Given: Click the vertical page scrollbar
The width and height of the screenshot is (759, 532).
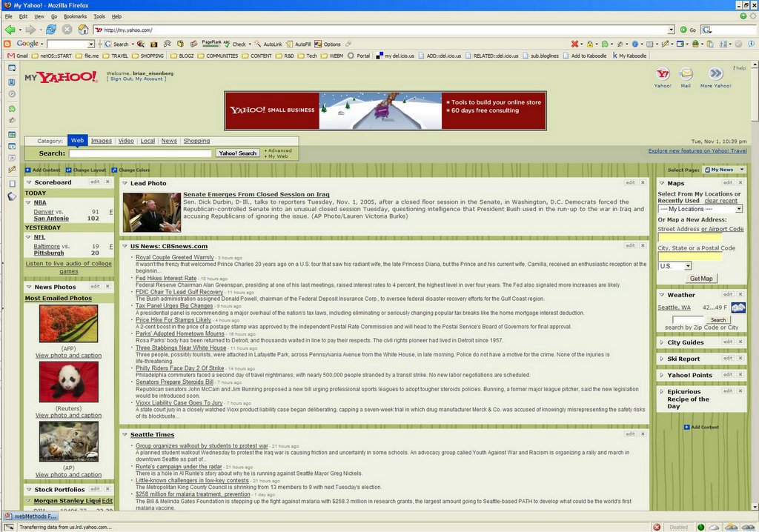Looking at the screenshot, I should click(755, 285).
